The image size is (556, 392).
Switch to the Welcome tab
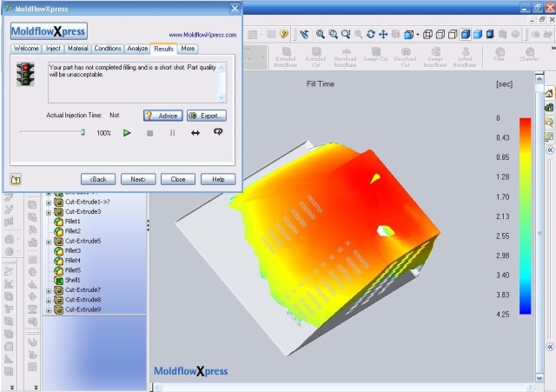[x=26, y=49]
